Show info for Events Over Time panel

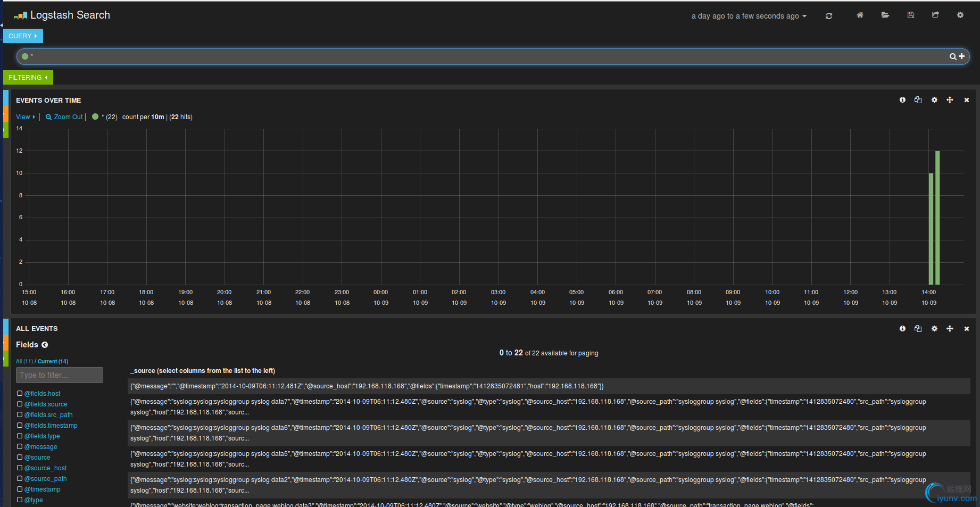[902, 100]
